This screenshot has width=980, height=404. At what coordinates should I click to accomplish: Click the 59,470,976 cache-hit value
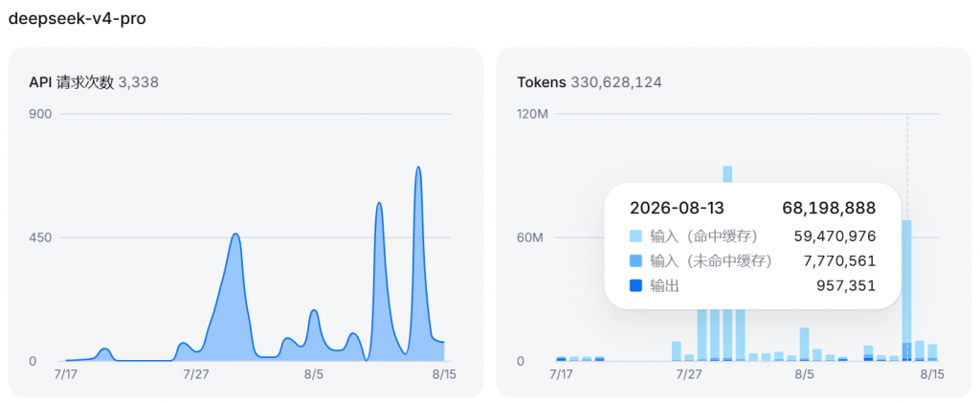pos(835,236)
